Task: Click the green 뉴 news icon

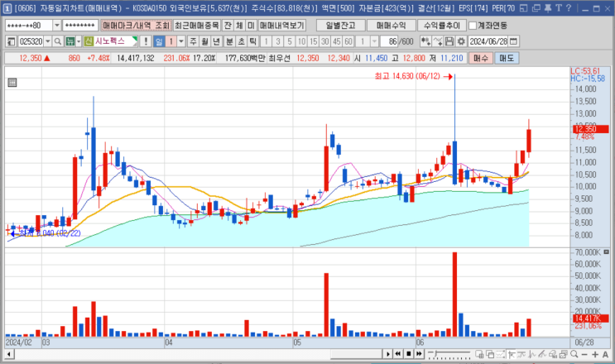Action: click(70, 41)
